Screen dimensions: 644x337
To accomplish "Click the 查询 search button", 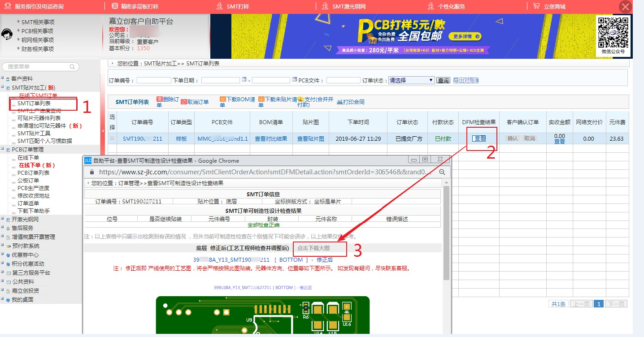I will [x=443, y=80].
